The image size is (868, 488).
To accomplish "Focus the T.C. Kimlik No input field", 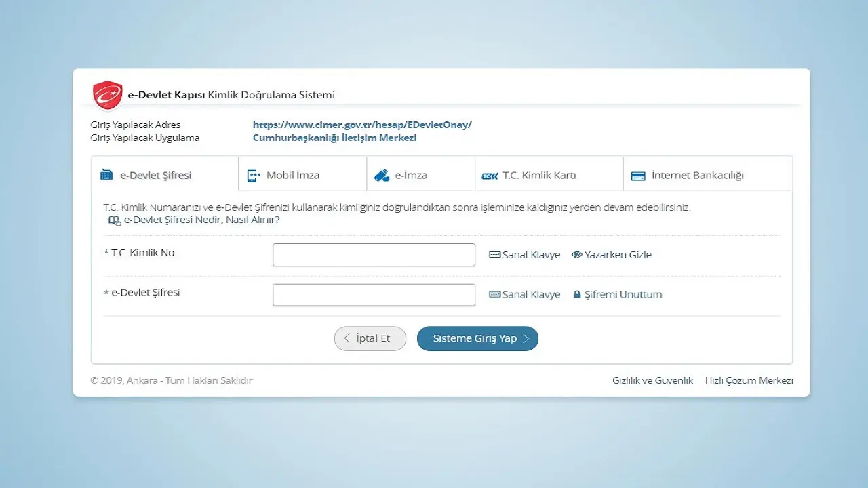I will coord(374,255).
